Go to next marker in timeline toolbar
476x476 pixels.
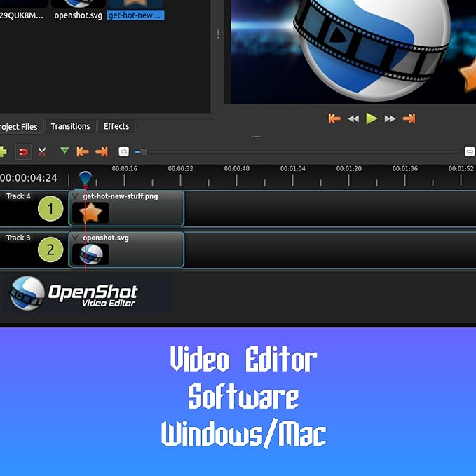pos(102,151)
